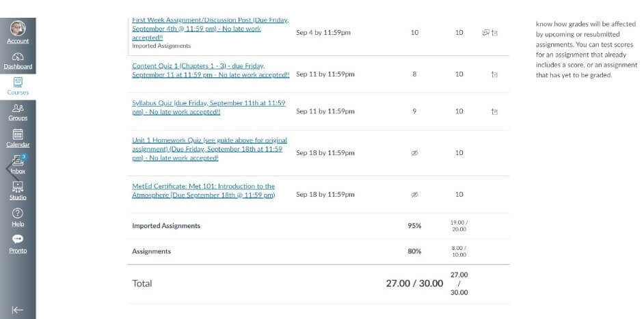644x319 pixels.
Task: Click the hidden score icon for MetEd Certificate
Action: pyautogui.click(x=414, y=195)
